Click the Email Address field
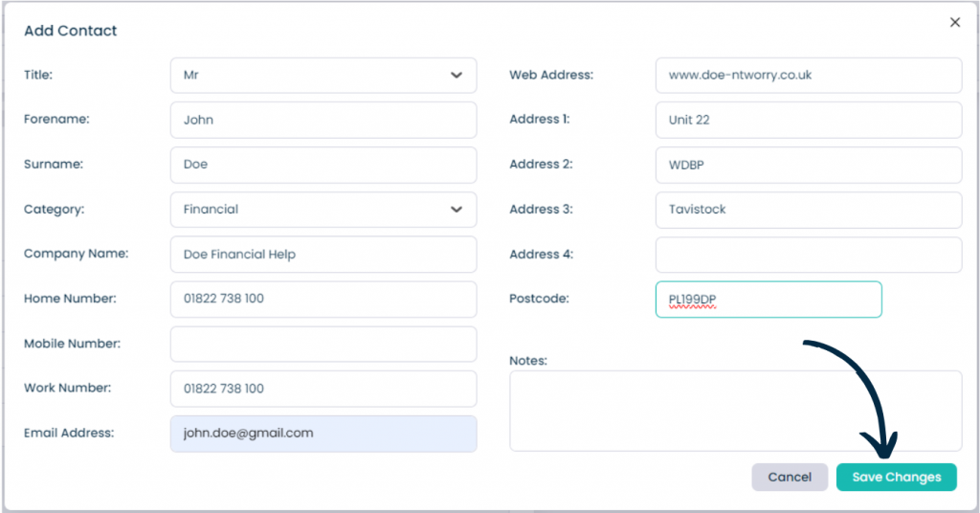Screen dimensions: 980x513 pos(323,434)
